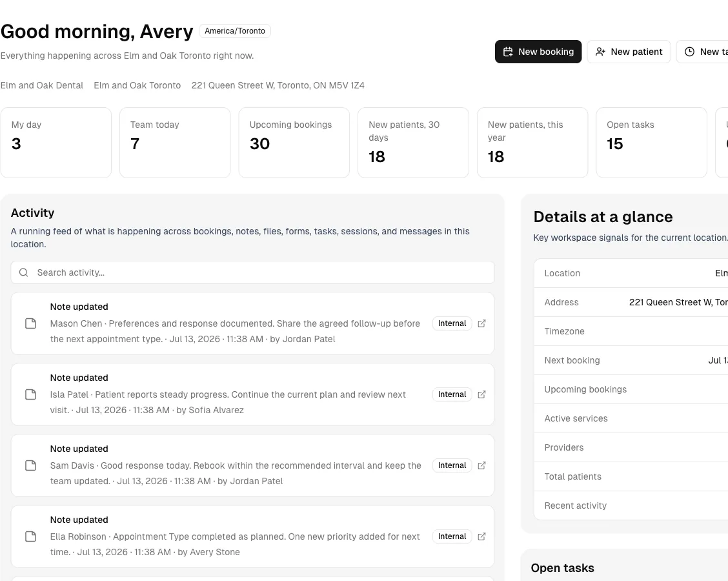Click Providers row in details panel
Image resolution: width=728 pixels, height=581 pixels.
pyautogui.click(x=631, y=447)
